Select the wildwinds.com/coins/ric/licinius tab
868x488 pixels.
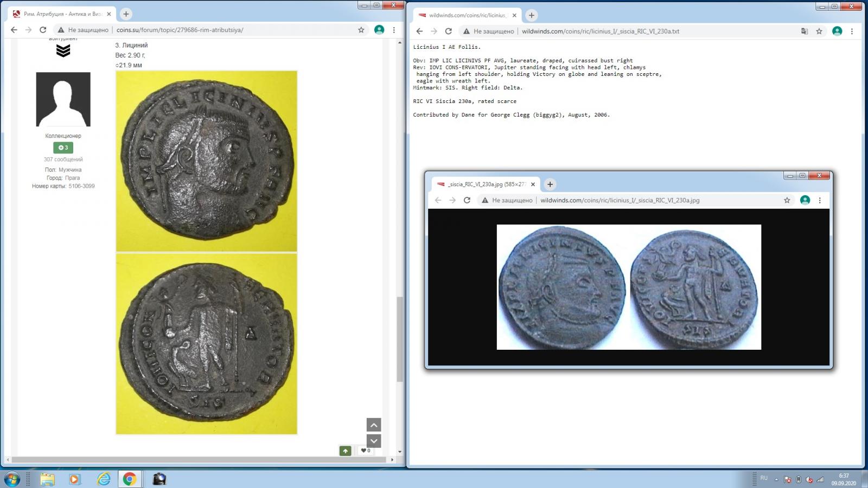467,15
